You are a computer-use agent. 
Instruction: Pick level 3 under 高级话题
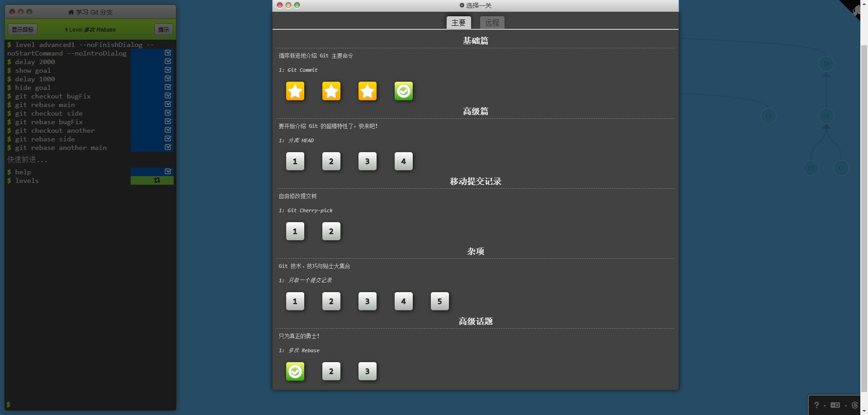pyautogui.click(x=368, y=371)
